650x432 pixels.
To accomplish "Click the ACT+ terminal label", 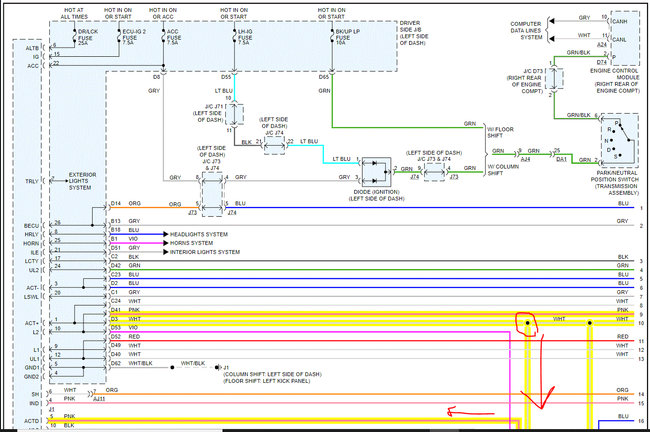I will pos(32,323).
